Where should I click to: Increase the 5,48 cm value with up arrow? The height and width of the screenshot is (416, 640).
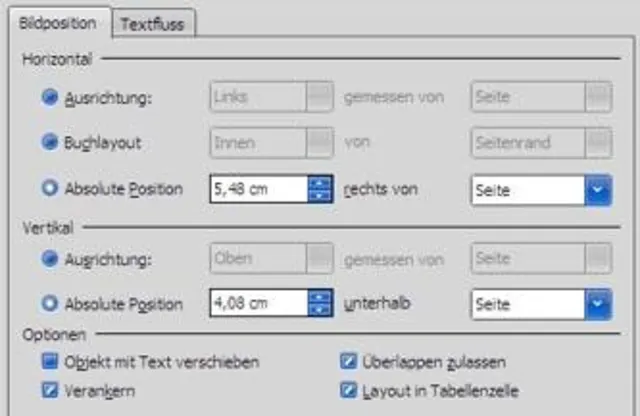coord(320,183)
